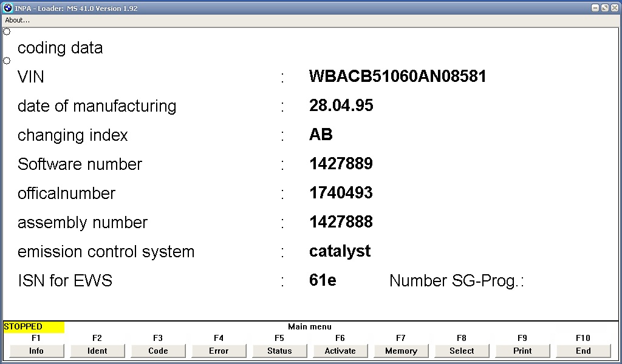
Task: Select emission control value catalyst
Action: (340, 252)
